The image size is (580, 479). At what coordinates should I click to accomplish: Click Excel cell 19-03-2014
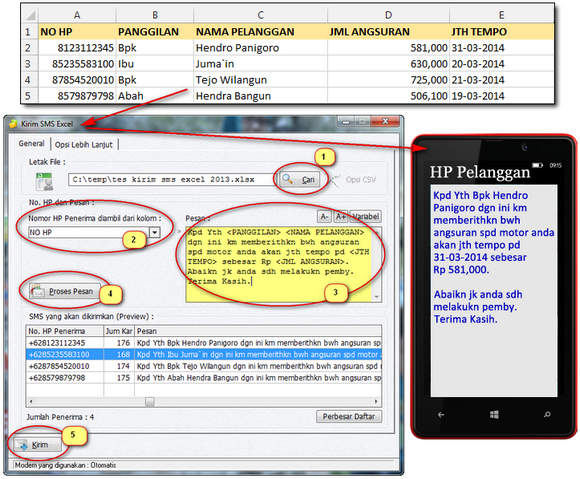point(501,96)
